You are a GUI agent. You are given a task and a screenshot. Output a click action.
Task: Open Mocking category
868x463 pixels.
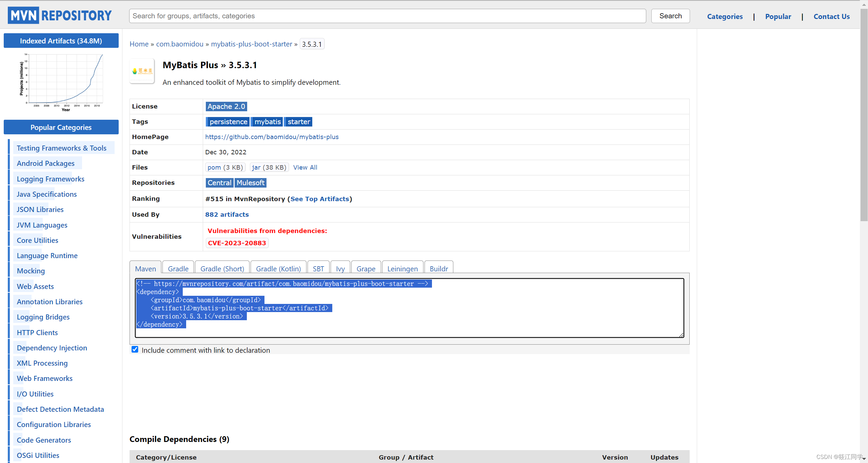(x=31, y=271)
